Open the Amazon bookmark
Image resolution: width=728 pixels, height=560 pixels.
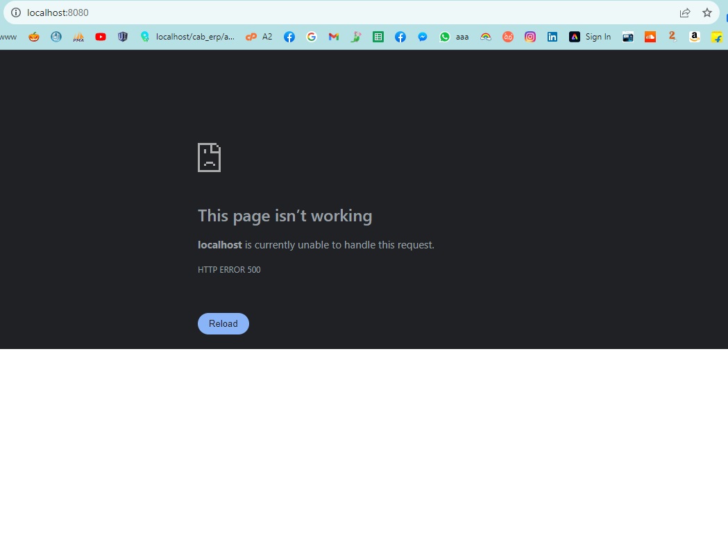[x=695, y=37]
